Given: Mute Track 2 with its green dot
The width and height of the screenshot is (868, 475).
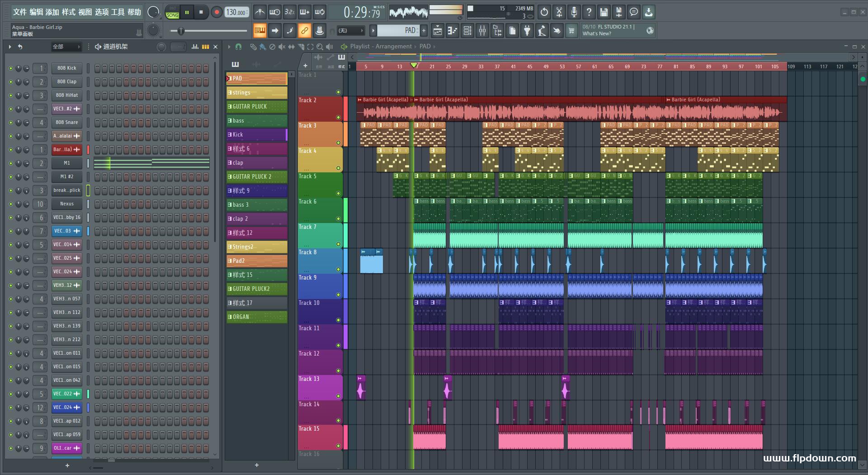Looking at the screenshot, I should pos(338,118).
